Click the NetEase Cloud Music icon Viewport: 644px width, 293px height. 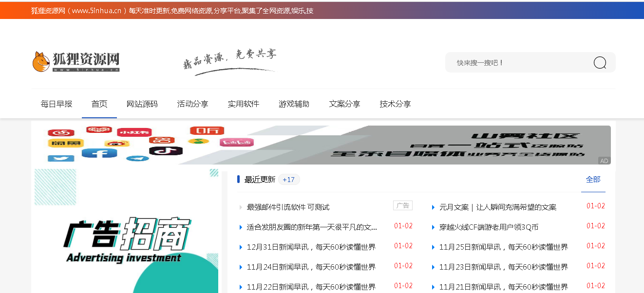pos(61,132)
